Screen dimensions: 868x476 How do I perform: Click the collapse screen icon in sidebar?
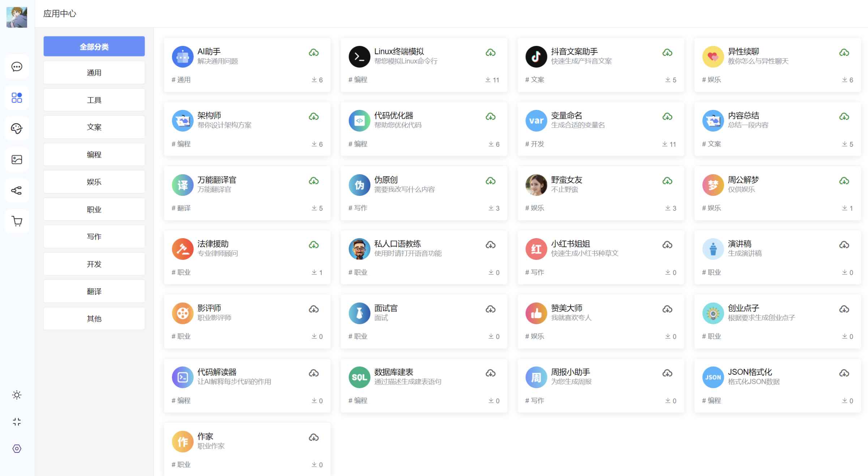click(17, 422)
